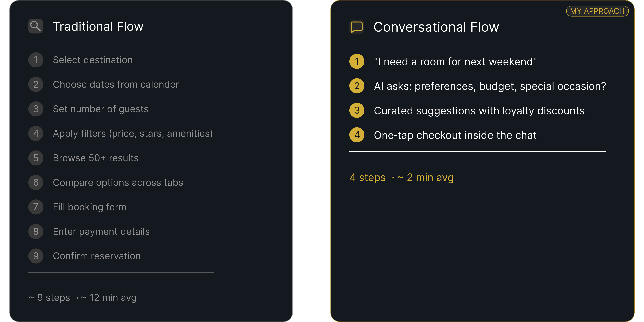The width and height of the screenshot is (644, 322).
Task: Click the yellow step 4 circle
Action: click(357, 135)
